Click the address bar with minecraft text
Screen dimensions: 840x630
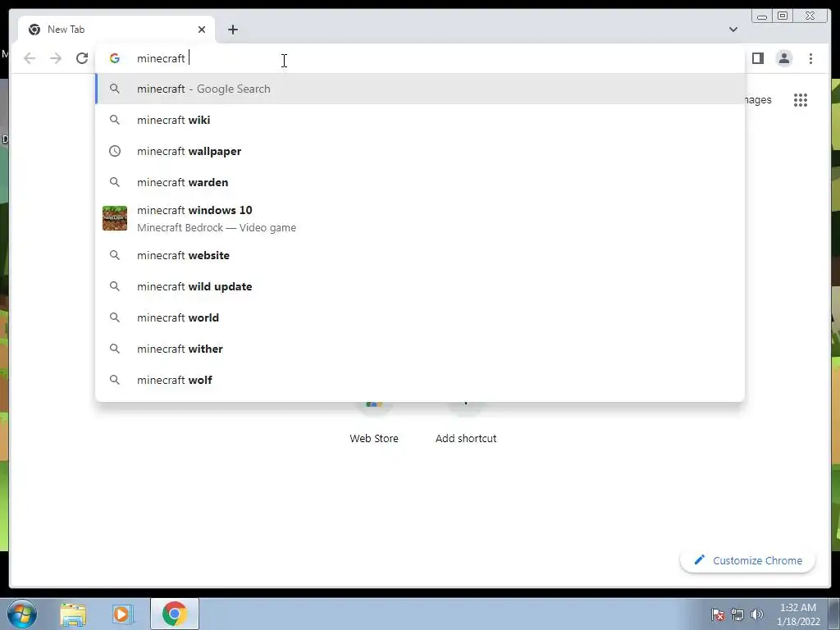420,58
